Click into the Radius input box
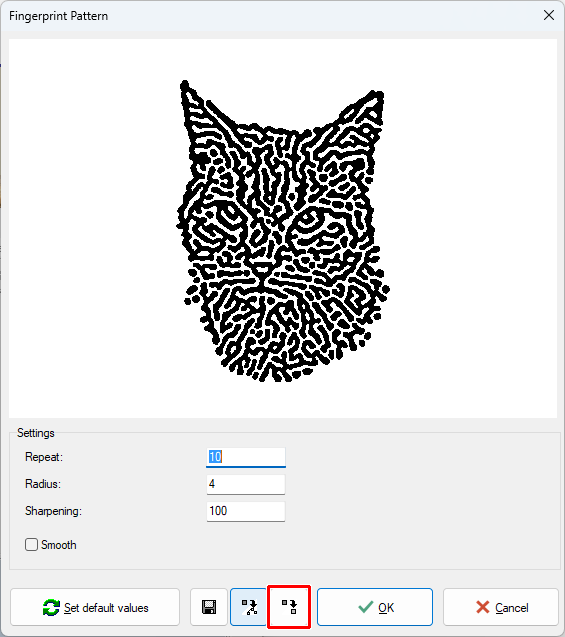565x637 pixels. pyautogui.click(x=246, y=484)
